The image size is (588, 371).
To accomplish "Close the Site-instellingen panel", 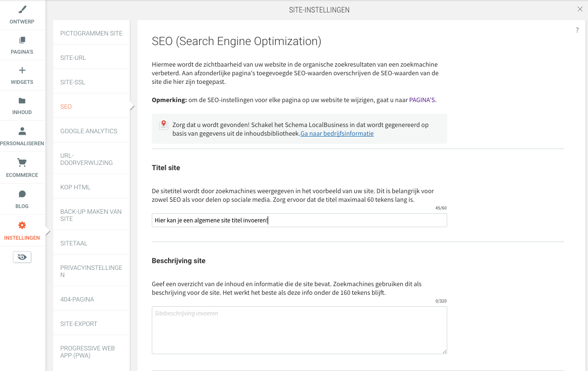I will pyautogui.click(x=580, y=9).
